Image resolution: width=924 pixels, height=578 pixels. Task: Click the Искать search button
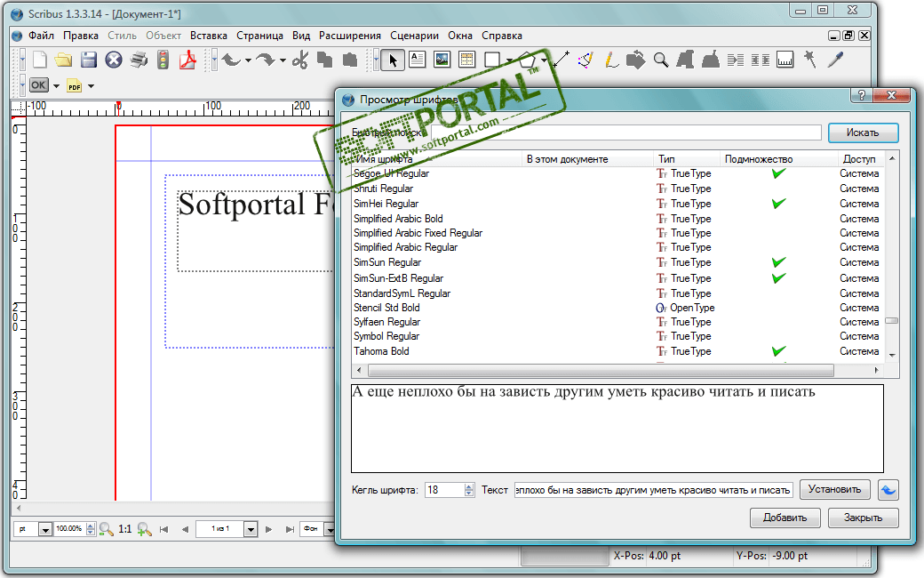click(x=863, y=132)
